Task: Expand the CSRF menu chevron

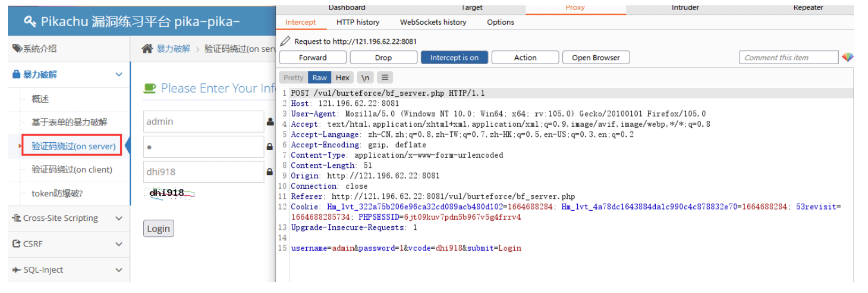Action: pos(119,244)
